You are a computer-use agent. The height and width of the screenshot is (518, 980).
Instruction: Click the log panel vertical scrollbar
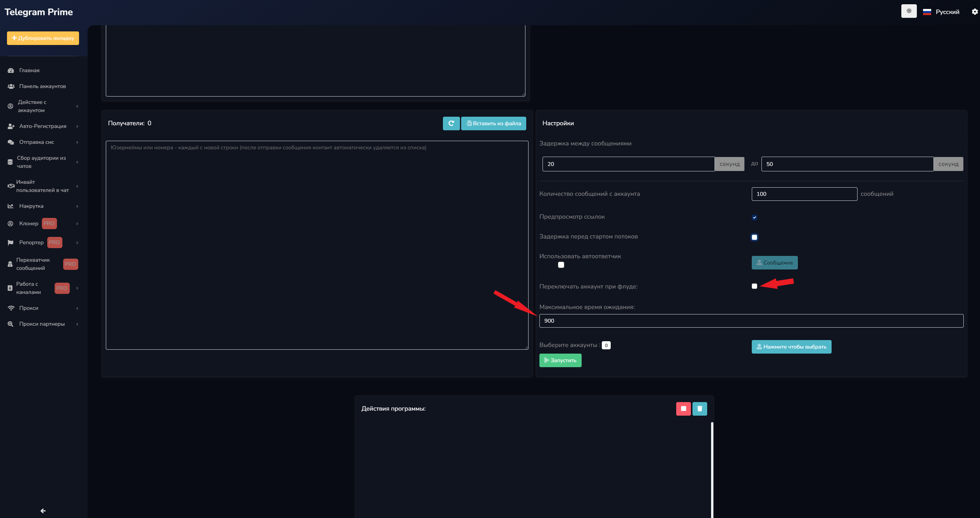712,469
